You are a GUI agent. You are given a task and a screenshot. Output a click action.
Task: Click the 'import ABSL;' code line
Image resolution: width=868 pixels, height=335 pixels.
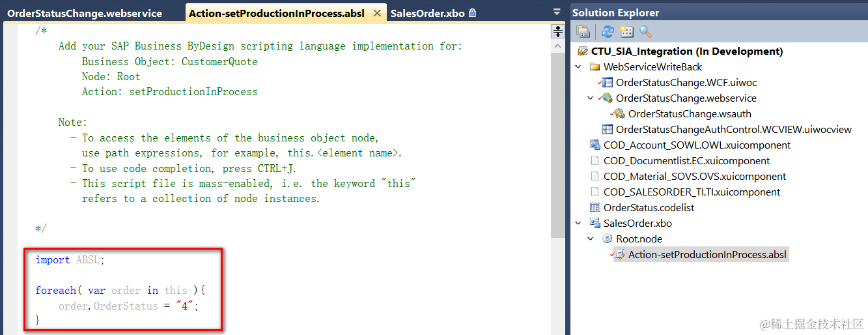(70, 260)
